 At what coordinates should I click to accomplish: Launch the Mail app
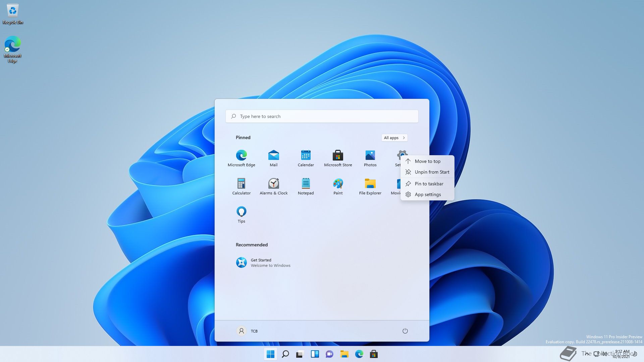pos(274,158)
